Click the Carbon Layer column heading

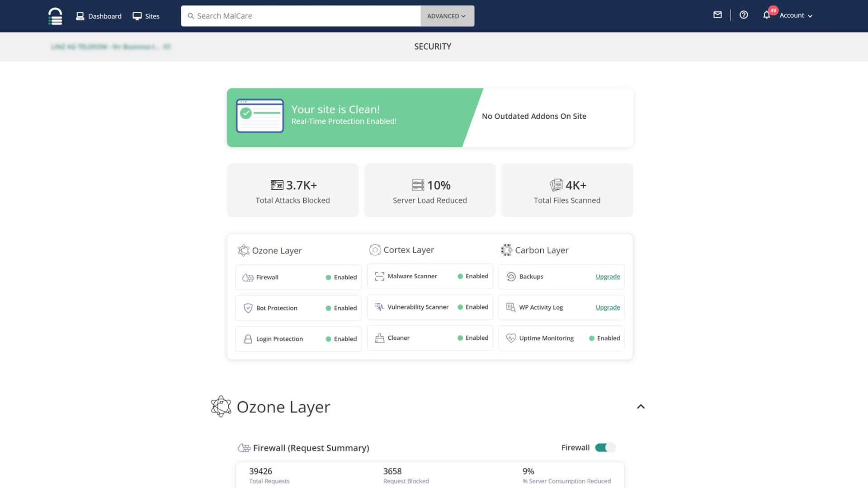pyautogui.click(x=542, y=250)
